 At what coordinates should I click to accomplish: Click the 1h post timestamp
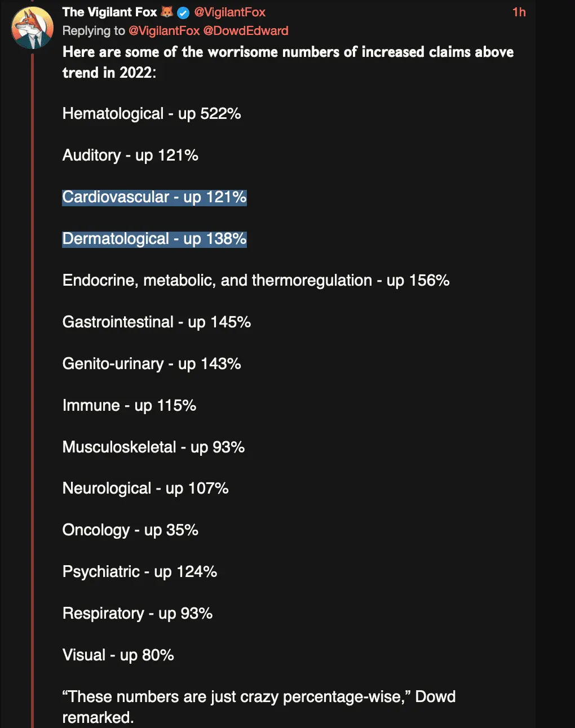[x=519, y=12]
